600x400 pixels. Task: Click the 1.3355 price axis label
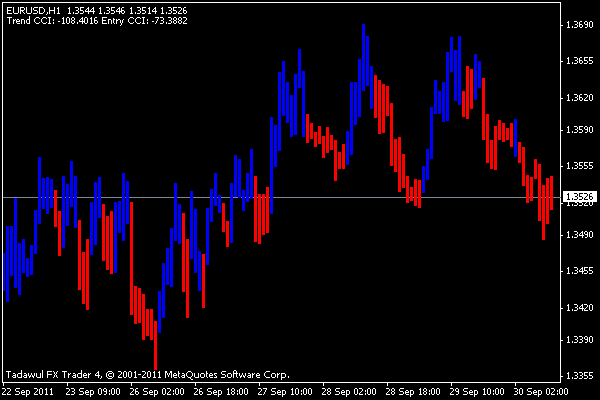579,375
